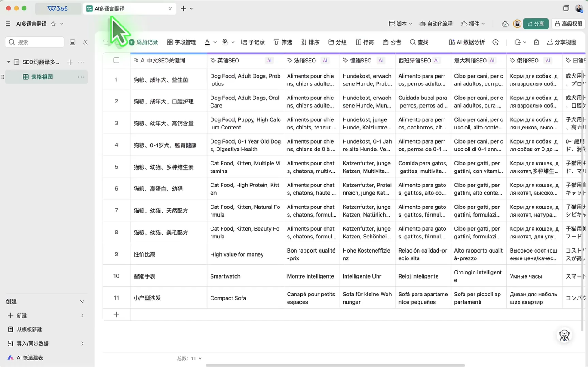Viewport: 588px width, 367px height.
Task: Collapse the sidebar with the double-arrow icon
Action: click(85, 42)
